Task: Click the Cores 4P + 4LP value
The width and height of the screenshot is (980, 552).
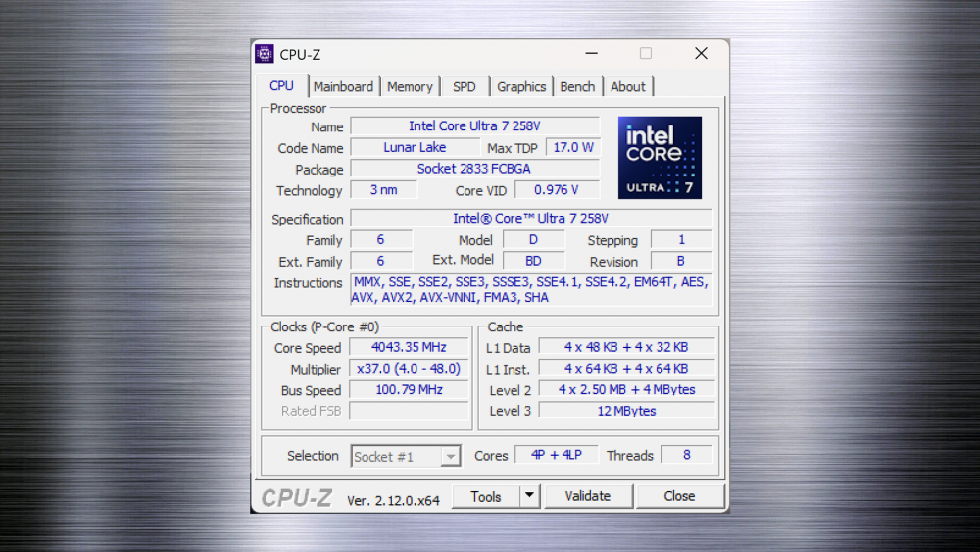Action: click(557, 455)
